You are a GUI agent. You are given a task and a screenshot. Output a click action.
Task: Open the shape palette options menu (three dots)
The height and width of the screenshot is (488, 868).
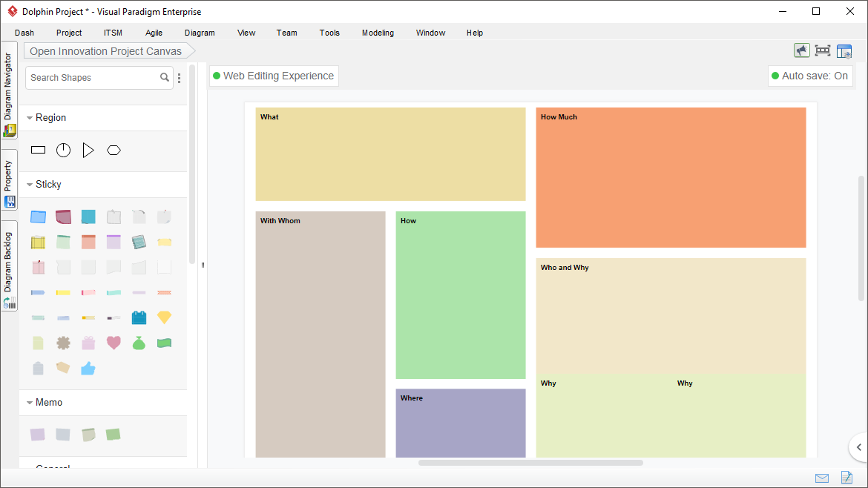180,78
